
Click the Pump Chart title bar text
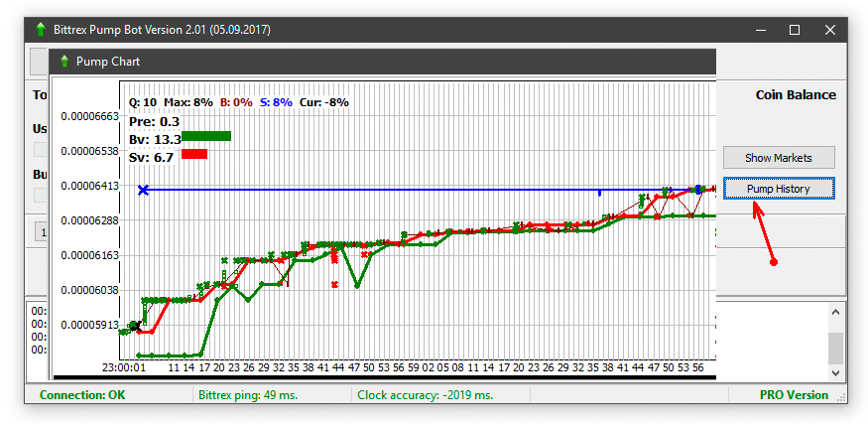coord(108,62)
